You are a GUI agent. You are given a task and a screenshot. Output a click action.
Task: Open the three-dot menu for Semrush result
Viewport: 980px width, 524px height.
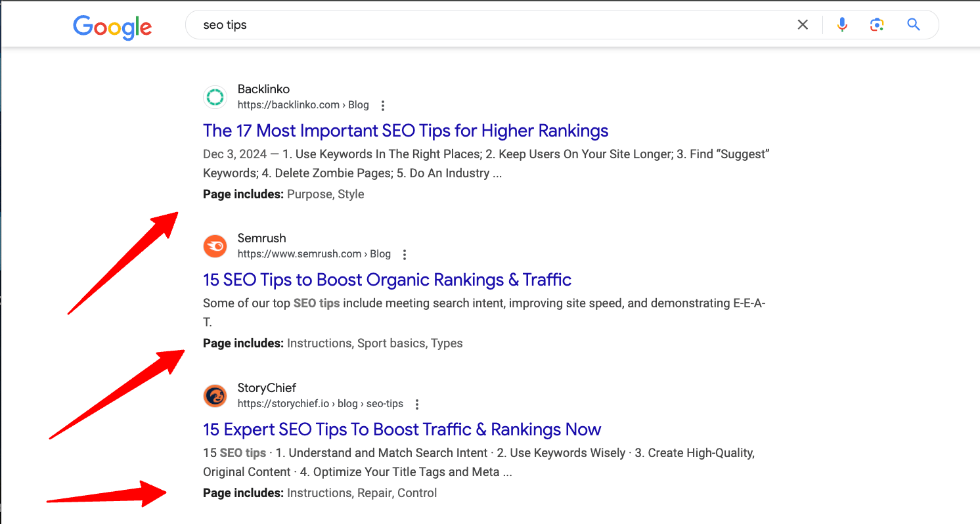click(x=405, y=255)
